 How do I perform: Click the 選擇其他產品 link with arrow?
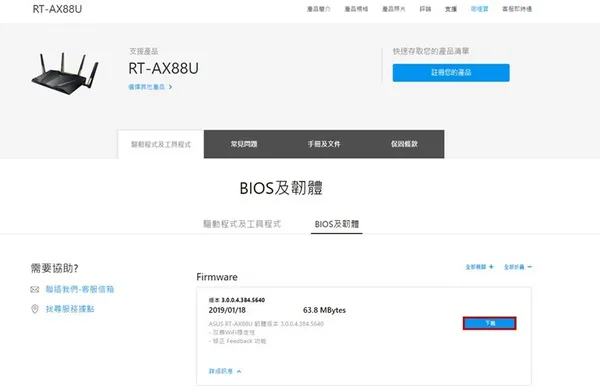click(150, 87)
